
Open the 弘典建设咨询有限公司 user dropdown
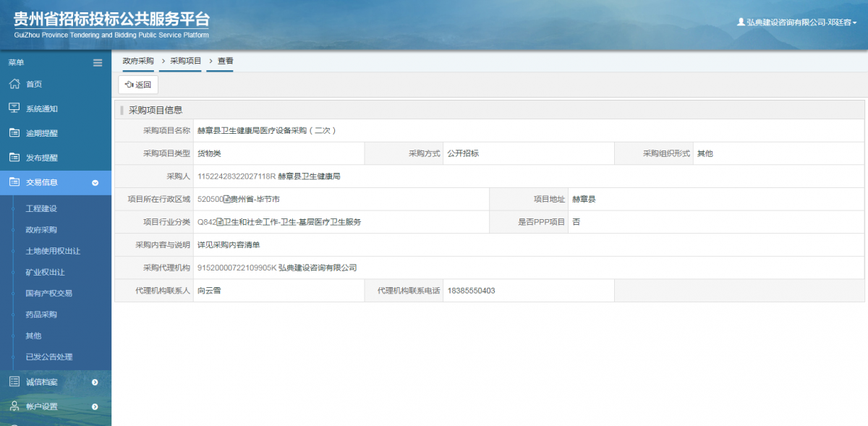(800, 23)
